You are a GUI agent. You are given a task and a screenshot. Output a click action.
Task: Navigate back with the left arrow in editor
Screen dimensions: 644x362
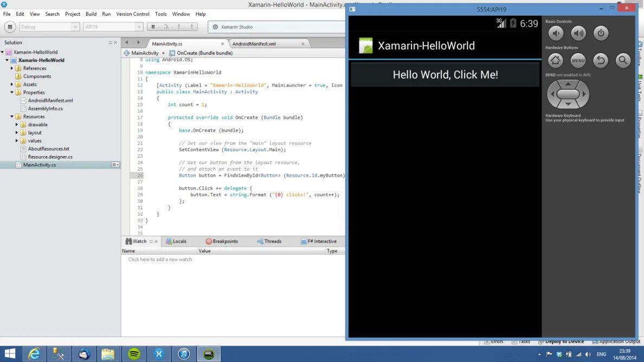pyautogui.click(x=126, y=43)
